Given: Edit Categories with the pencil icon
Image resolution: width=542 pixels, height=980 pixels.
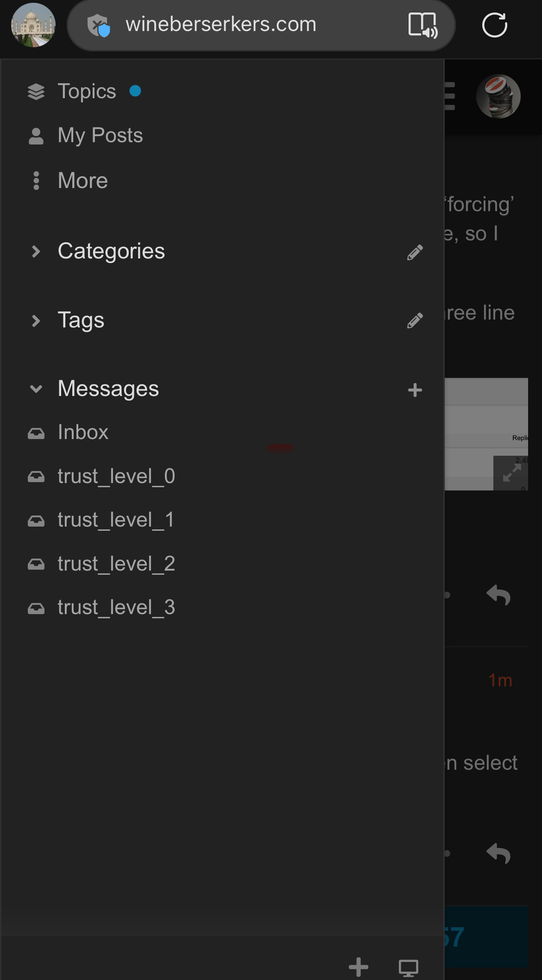Looking at the screenshot, I should [x=415, y=252].
